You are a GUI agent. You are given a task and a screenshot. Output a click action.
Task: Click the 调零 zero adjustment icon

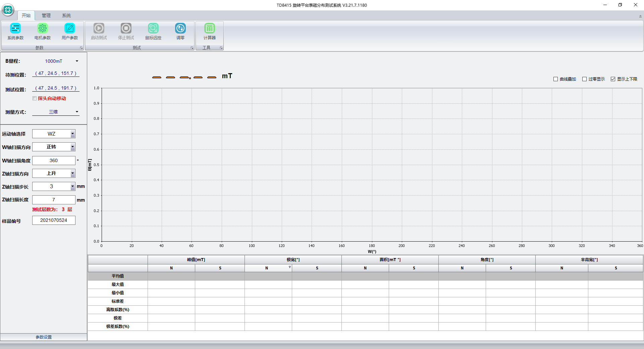tap(180, 29)
